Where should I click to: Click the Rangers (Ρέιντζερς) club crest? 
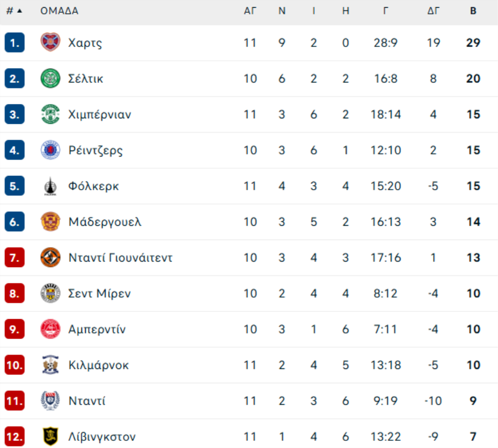50,150
